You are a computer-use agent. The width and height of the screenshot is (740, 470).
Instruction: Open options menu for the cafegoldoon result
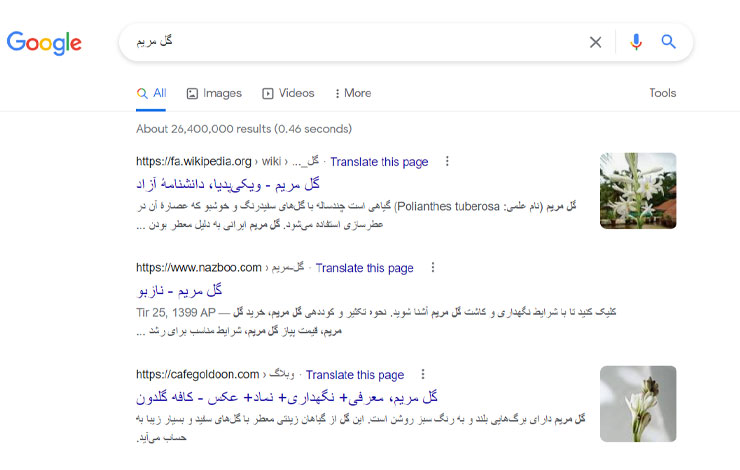(423, 374)
